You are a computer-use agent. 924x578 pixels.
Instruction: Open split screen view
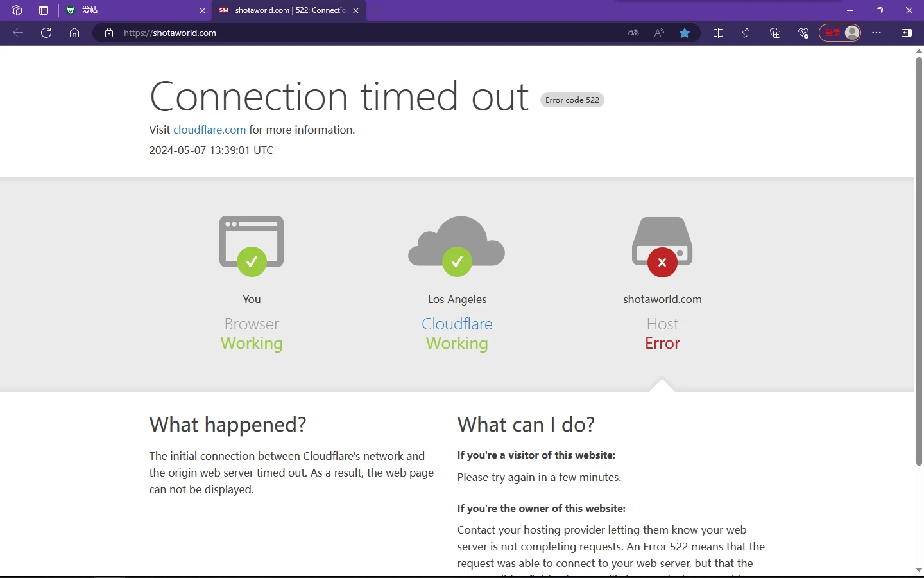(719, 33)
